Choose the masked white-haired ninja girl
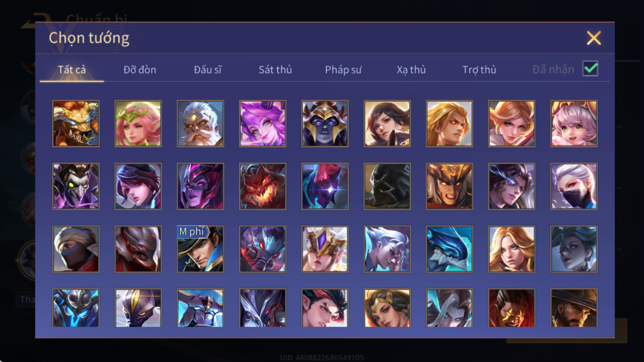 pyautogui.click(x=574, y=186)
